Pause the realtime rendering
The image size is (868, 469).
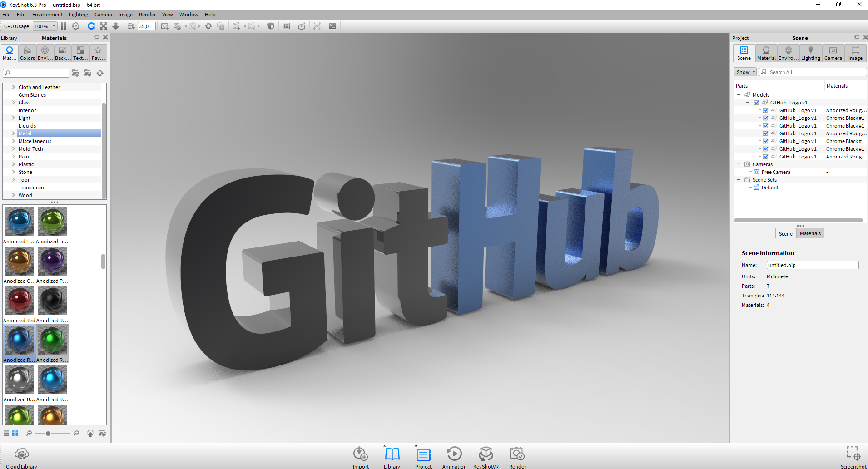pyautogui.click(x=63, y=26)
